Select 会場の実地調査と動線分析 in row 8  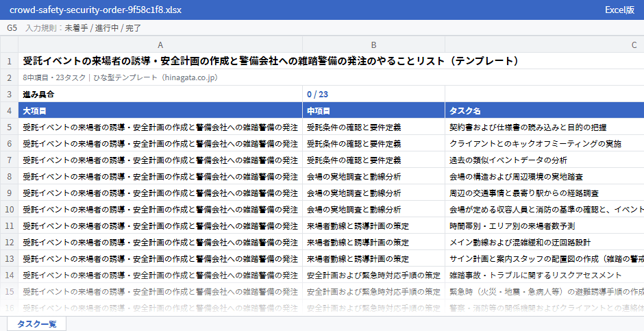click(x=373, y=177)
